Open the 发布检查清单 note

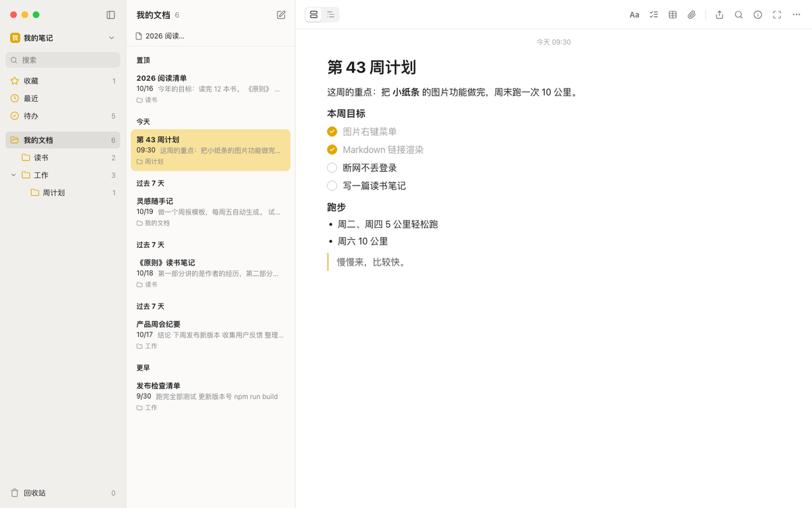coord(210,396)
